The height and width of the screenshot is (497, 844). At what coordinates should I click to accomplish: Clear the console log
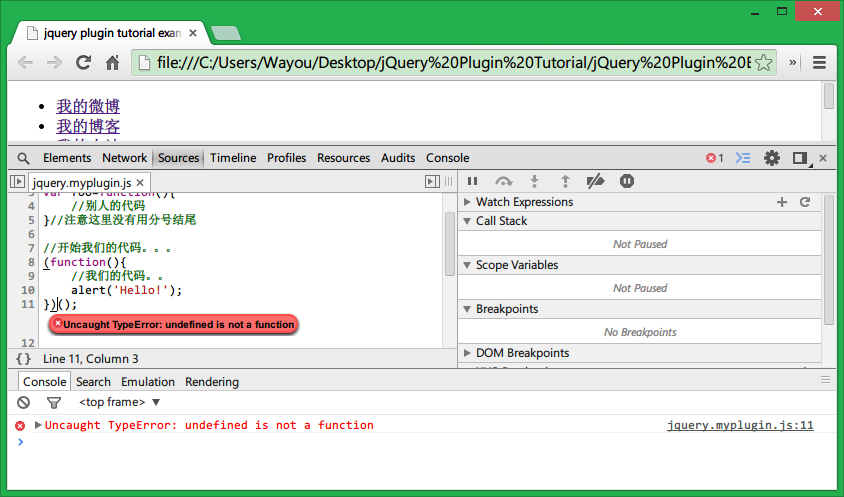23,402
